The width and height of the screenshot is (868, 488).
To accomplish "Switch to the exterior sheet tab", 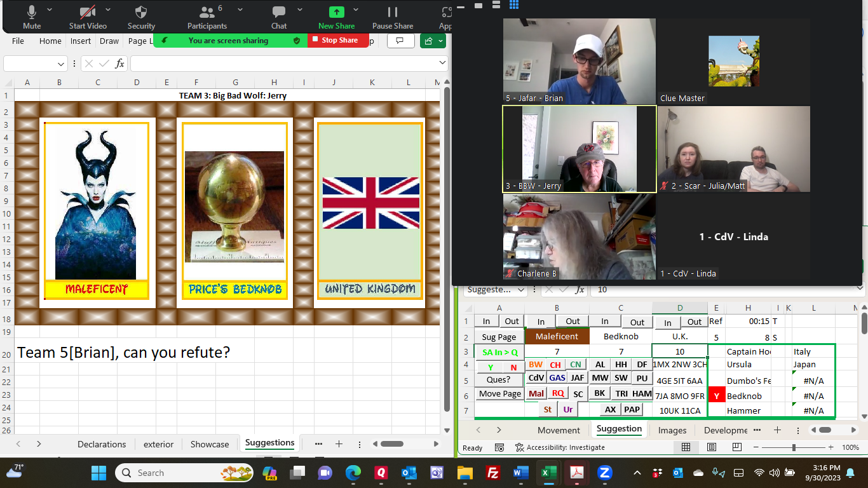I will (x=159, y=444).
